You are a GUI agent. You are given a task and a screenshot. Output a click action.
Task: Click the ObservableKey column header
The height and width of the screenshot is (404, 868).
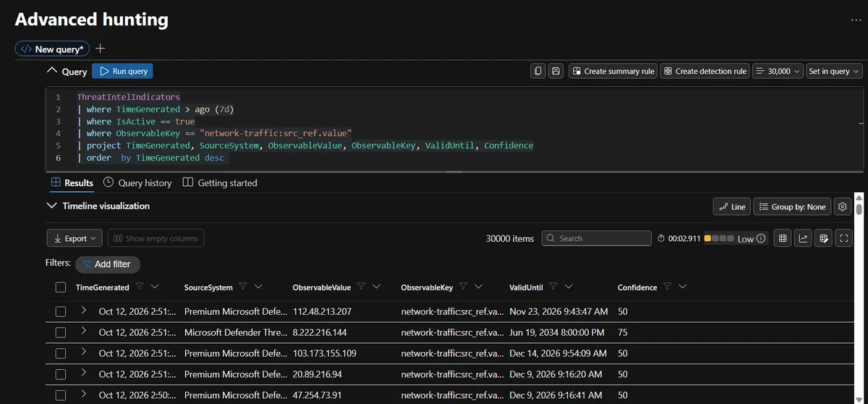pyautogui.click(x=427, y=287)
